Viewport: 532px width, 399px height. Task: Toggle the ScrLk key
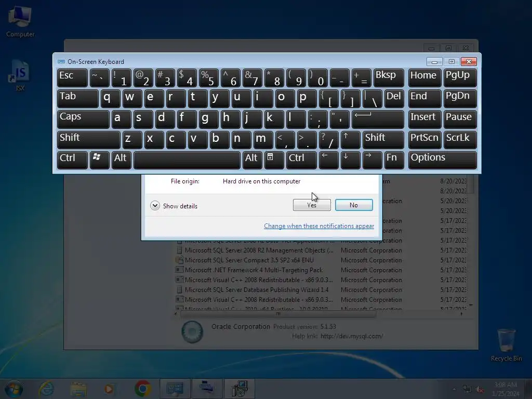(x=460, y=140)
